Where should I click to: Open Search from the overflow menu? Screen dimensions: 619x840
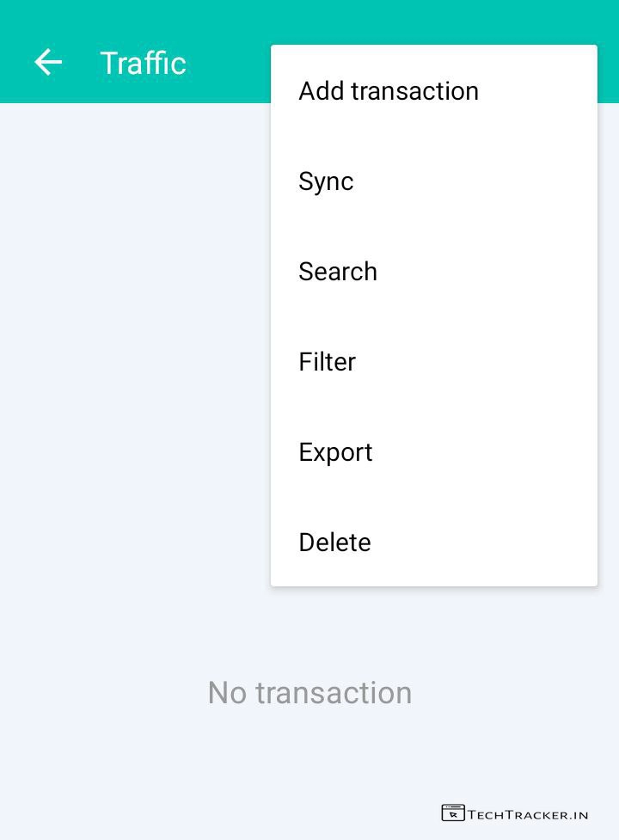[338, 272]
